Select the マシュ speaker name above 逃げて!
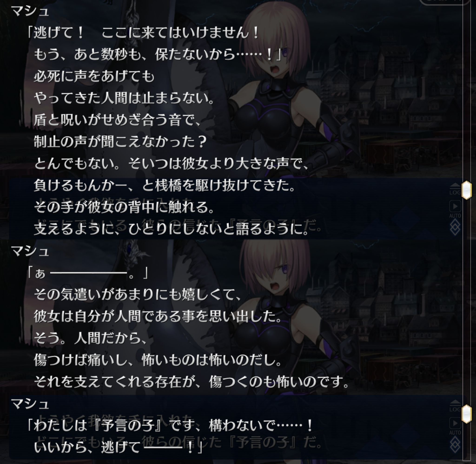 (x=30, y=11)
